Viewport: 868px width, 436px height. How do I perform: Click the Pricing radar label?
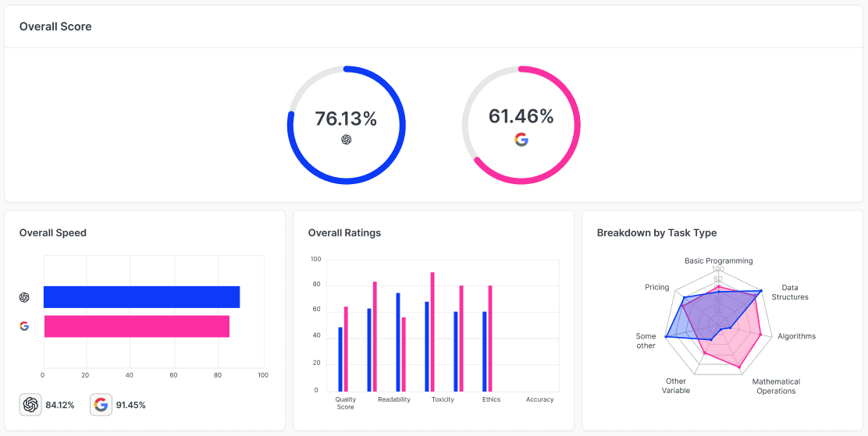657,287
